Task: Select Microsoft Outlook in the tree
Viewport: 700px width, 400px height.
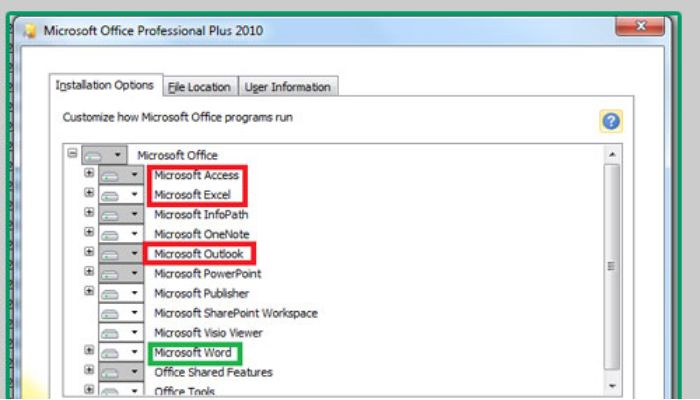Action: pos(199,254)
